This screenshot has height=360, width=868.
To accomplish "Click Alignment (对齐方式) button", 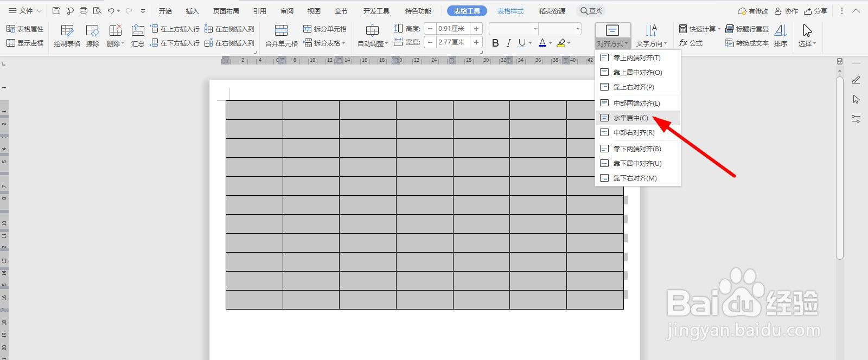I will [612, 36].
